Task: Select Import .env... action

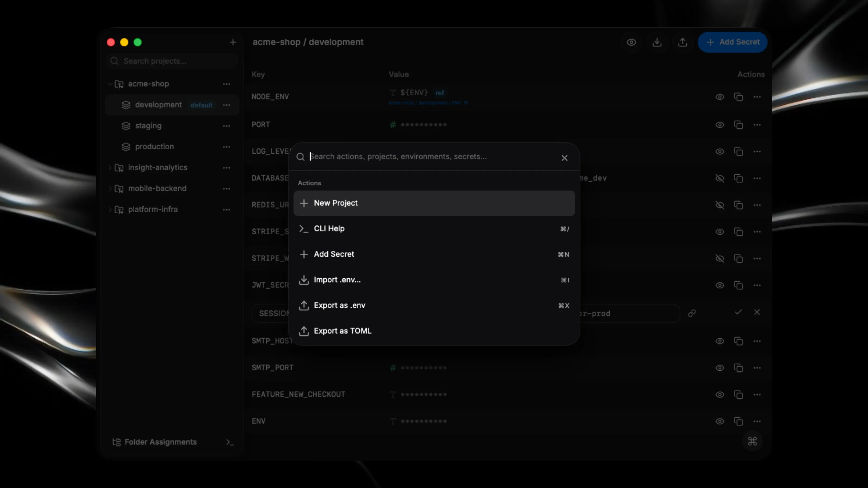Action: pos(434,280)
